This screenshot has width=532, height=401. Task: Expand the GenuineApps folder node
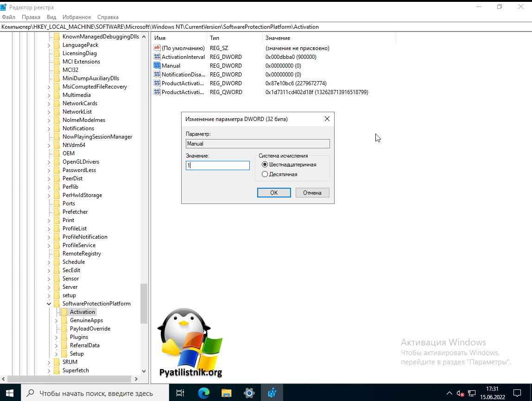click(x=57, y=321)
